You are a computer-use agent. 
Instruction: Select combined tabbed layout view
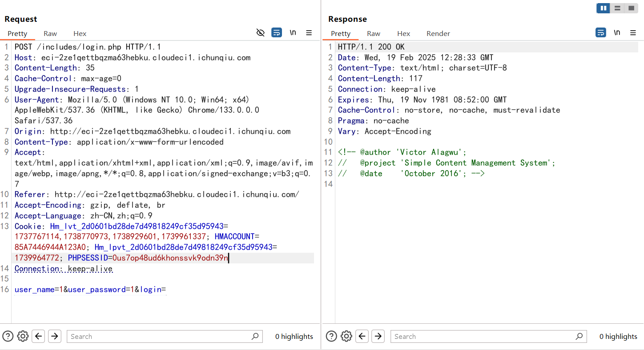coord(631,8)
